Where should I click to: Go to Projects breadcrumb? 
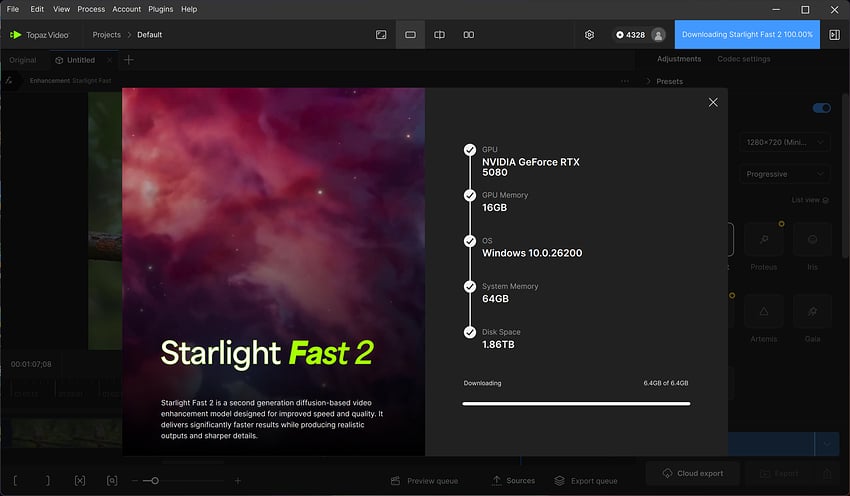pyautogui.click(x=106, y=35)
